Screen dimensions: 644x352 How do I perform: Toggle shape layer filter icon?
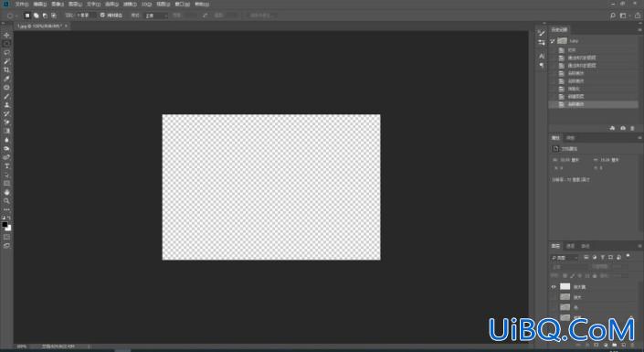[x=611, y=258]
